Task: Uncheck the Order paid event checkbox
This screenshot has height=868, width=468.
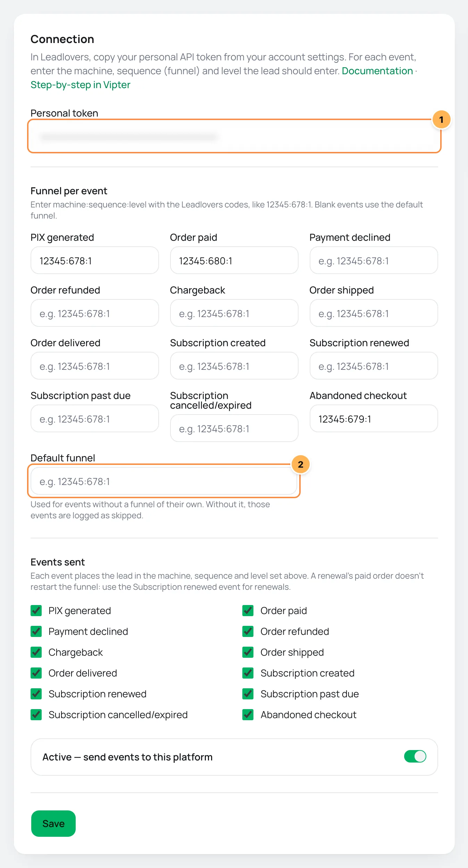Action: pyautogui.click(x=248, y=611)
